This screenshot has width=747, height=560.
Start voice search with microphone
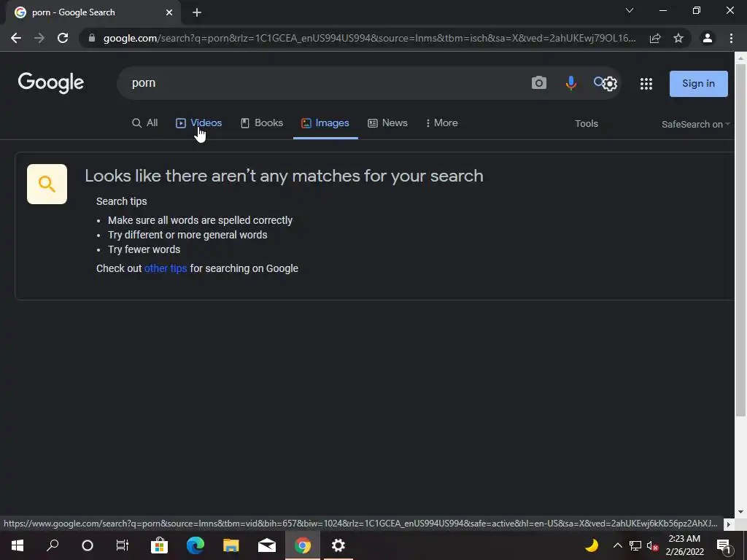click(x=570, y=83)
